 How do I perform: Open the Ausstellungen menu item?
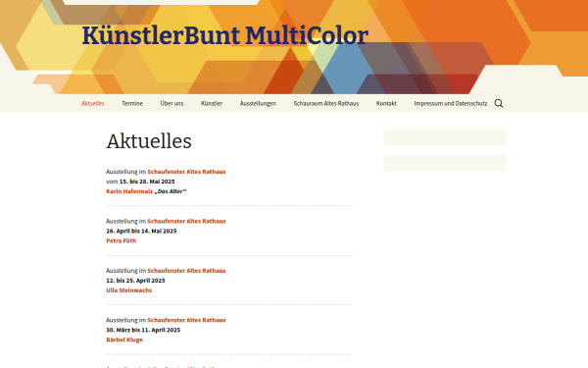[258, 103]
